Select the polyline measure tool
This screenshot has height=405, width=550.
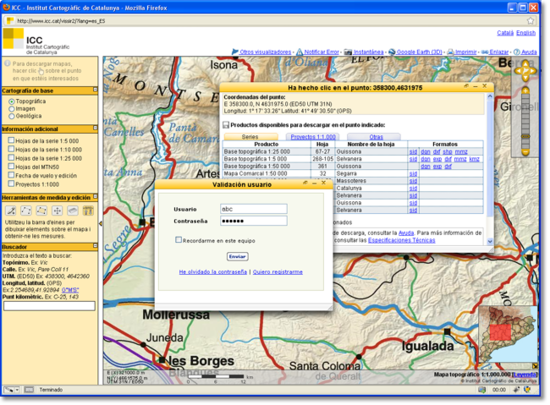click(x=26, y=210)
